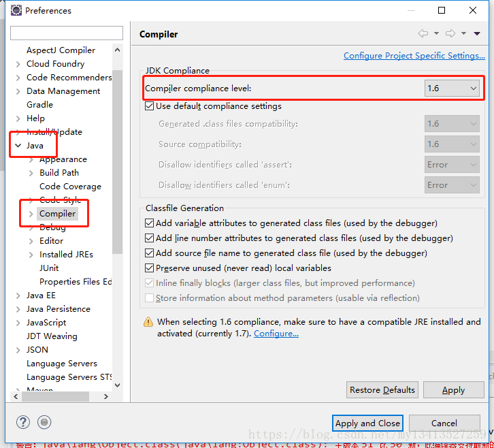Expand the Data Management node arrow
The height and width of the screenshot is (448, 494).
click(18, 91)
